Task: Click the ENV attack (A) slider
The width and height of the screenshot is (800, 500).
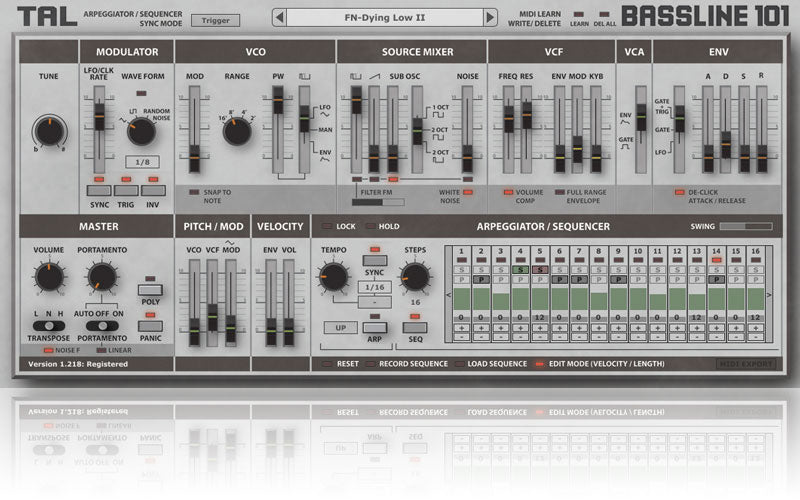Action: click(708, 159)
